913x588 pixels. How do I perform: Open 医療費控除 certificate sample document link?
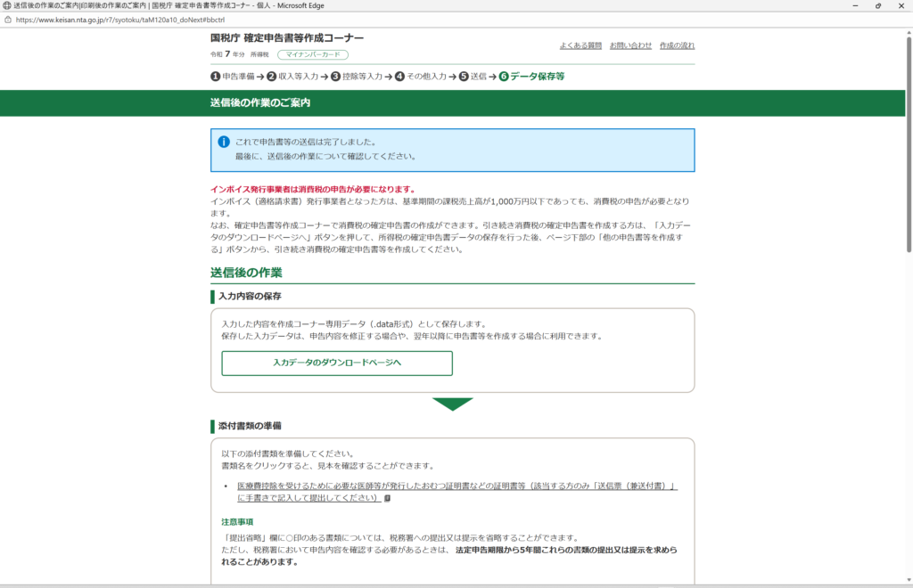coord(456,492)
